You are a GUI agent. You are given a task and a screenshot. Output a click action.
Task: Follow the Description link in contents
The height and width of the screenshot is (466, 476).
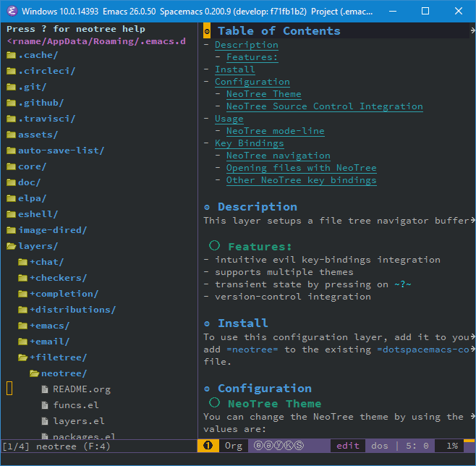pyautogui.click(x=247, y=45)
